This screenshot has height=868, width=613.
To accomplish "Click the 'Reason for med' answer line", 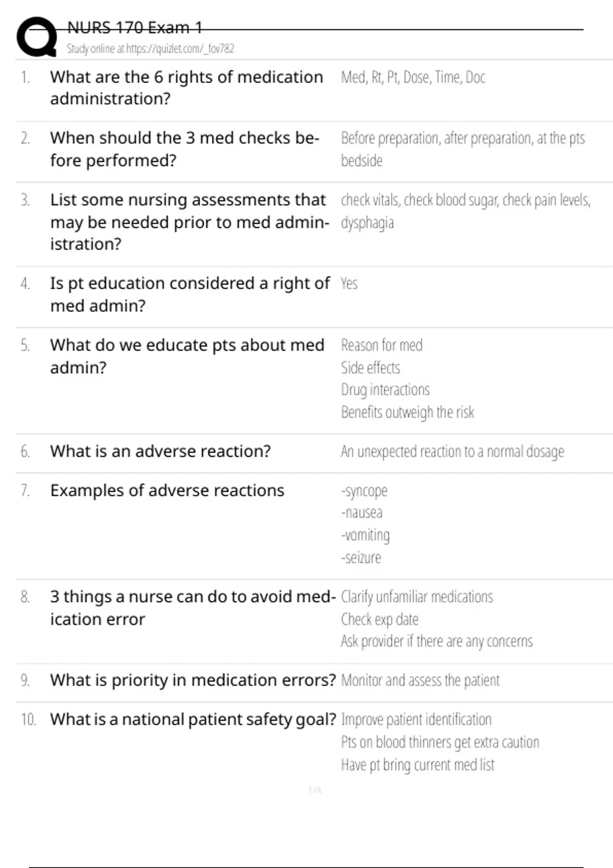I will (x=382, y=345).
